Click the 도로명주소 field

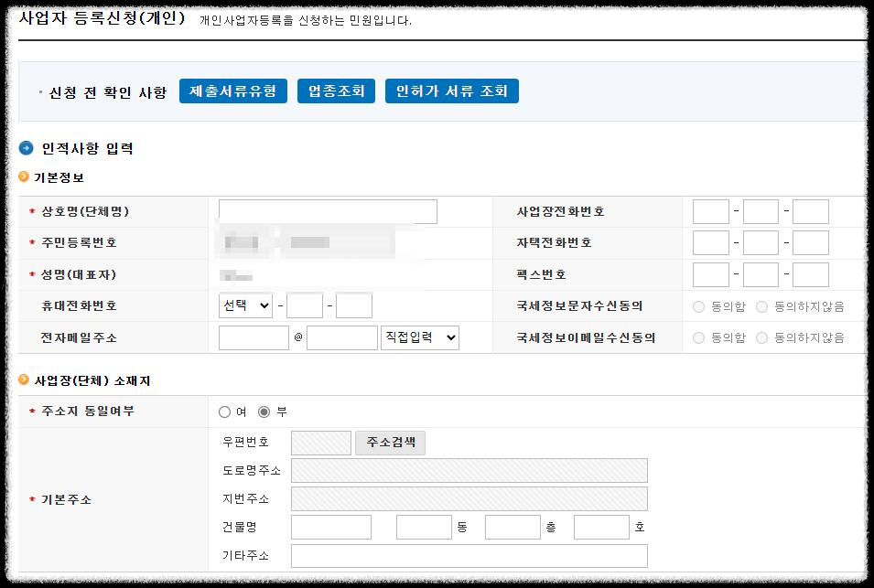pos(469,471)
